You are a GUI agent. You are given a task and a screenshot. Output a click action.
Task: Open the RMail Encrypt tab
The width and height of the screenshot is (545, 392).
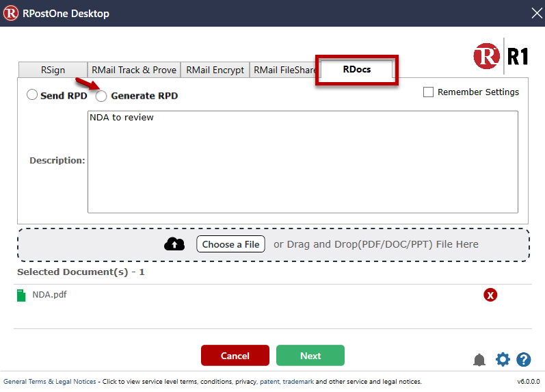click(215, 70)
